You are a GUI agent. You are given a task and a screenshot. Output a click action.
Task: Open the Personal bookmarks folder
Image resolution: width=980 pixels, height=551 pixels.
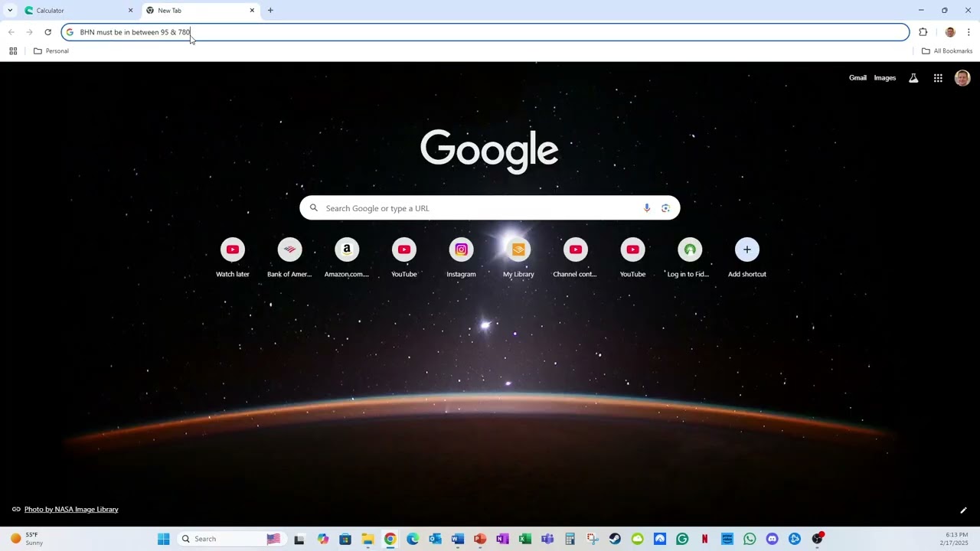point(51,51)
